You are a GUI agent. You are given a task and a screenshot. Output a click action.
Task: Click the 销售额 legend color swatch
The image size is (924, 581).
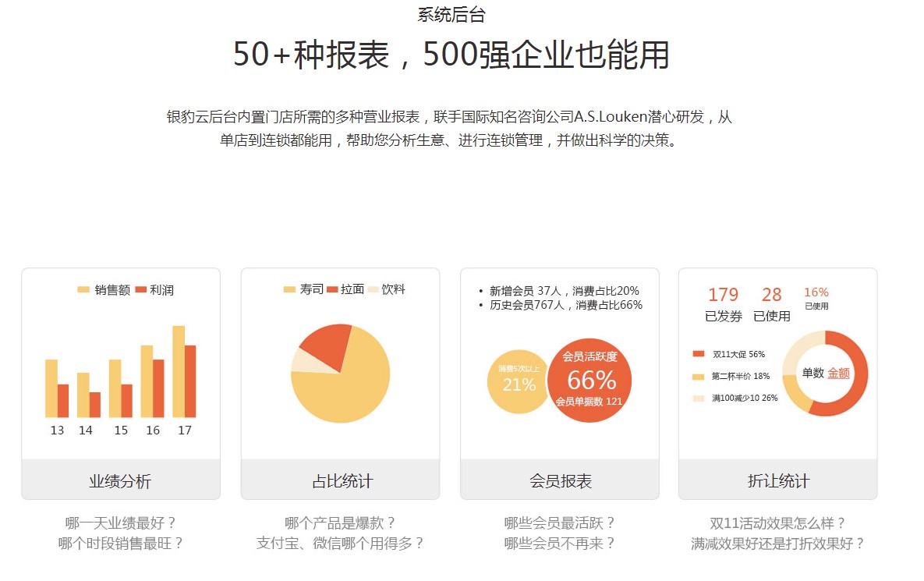(x=83, y=290)
